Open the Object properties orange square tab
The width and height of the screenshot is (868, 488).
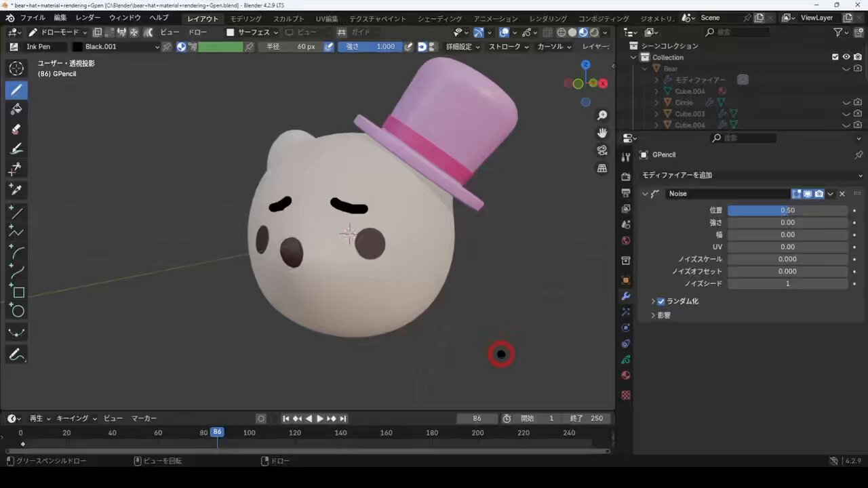tap(626, 280)
